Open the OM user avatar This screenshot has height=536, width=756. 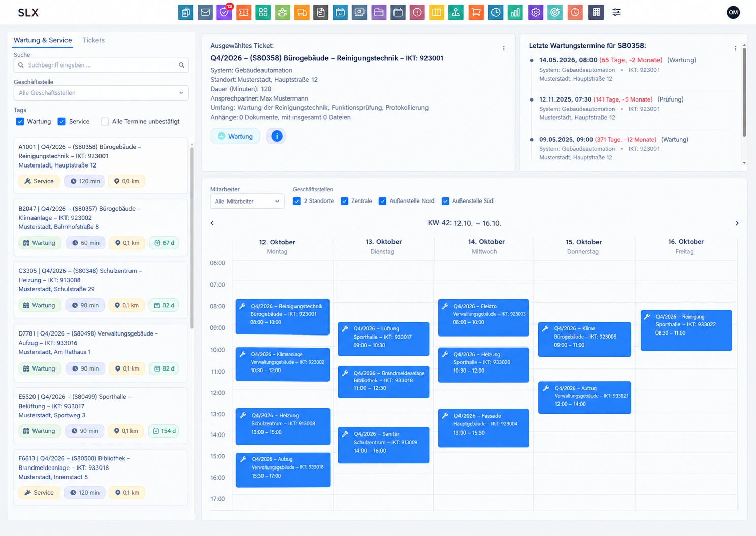point(733,12)
